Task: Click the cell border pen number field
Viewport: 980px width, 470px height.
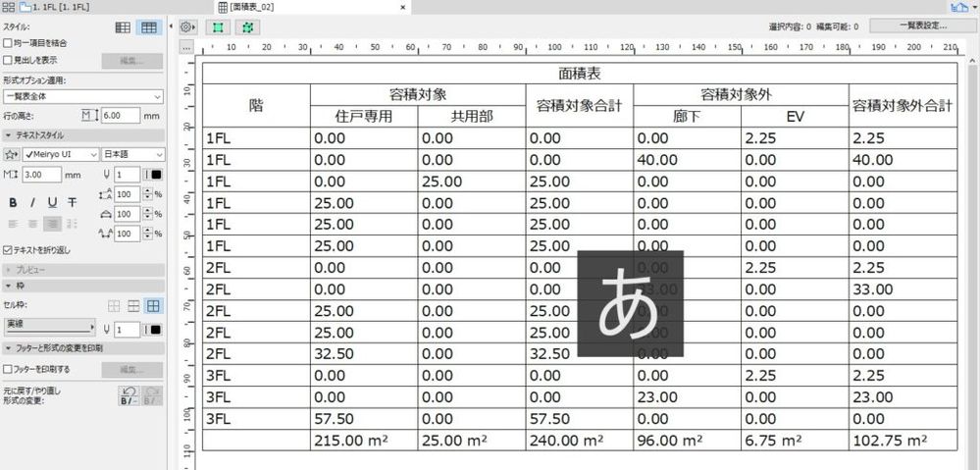Action: click(x=128, y=330)
